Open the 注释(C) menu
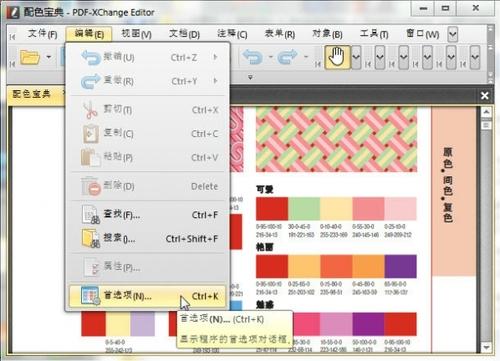 (x=232, y=34)
